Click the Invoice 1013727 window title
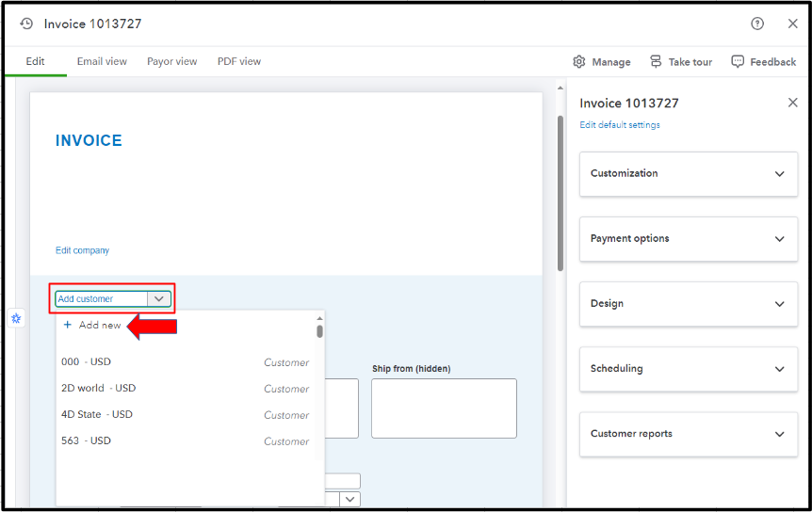The width and height of the screenshot is (812, 512). point(92,24)
